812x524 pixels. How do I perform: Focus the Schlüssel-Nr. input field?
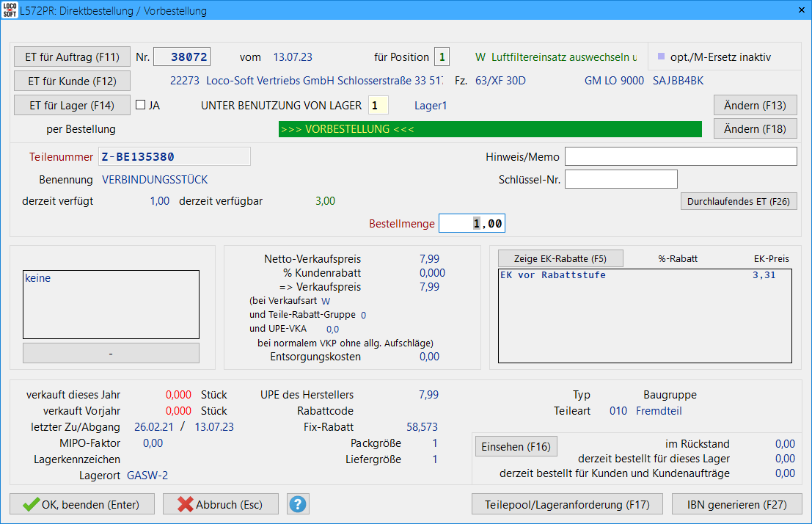click(621, 179)
